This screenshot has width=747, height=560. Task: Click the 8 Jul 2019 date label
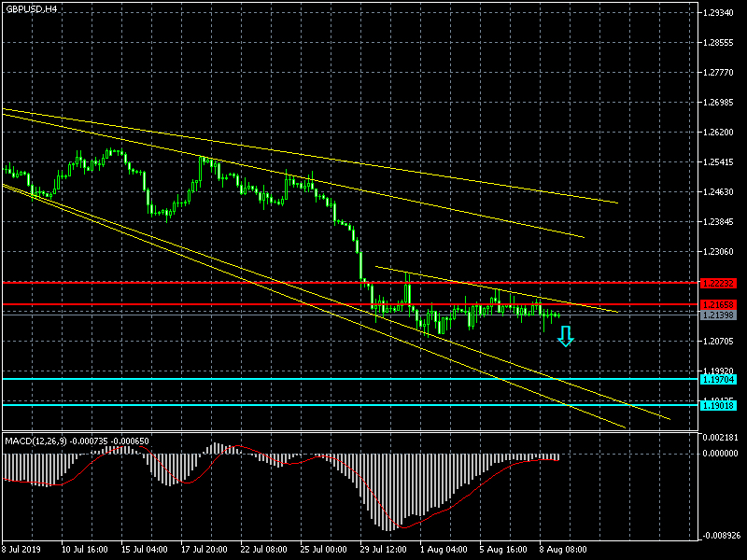pos(22,551)
